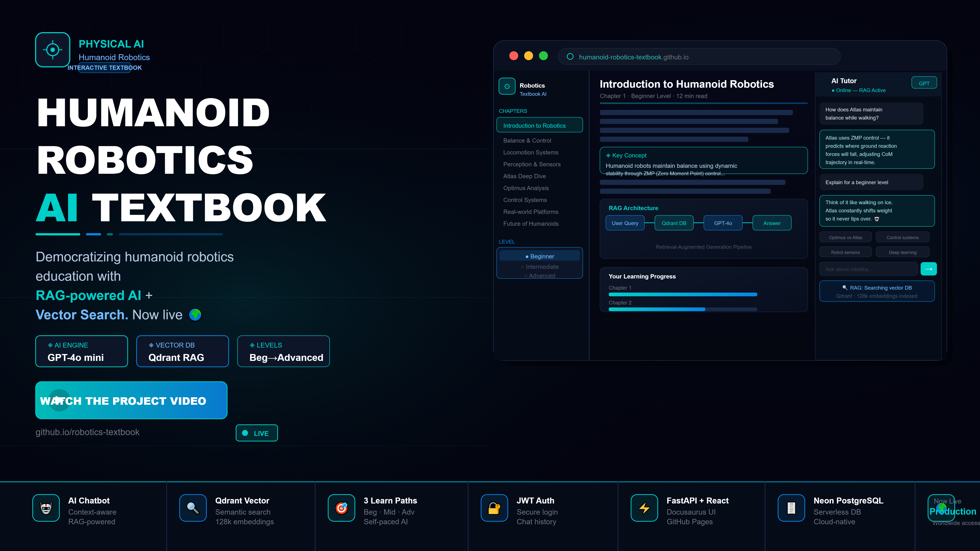This screenshot has height=551, width=980.
Task: Click the globe emoji beside Now live
Action: pos(195,315)
